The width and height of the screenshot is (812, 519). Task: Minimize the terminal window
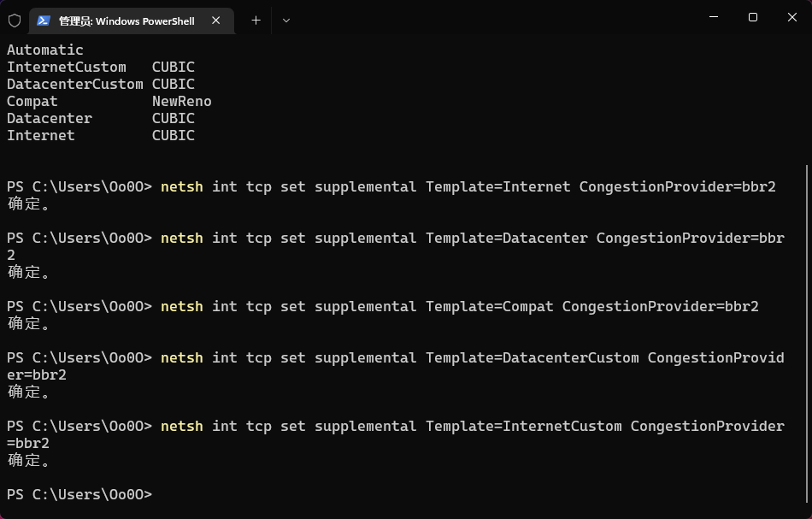[x=714, y=17]
